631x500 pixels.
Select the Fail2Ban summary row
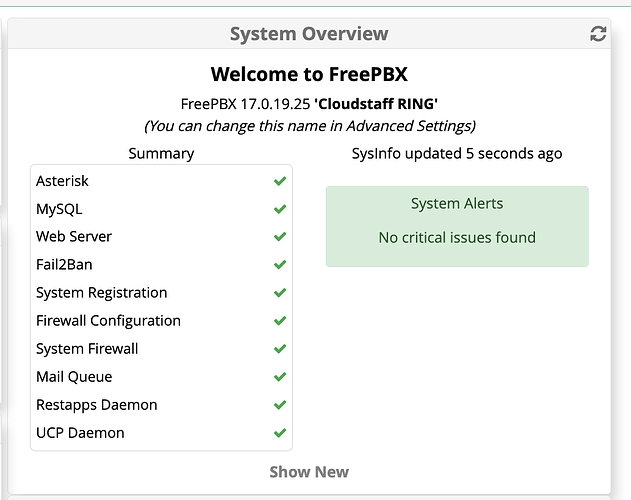161,264
